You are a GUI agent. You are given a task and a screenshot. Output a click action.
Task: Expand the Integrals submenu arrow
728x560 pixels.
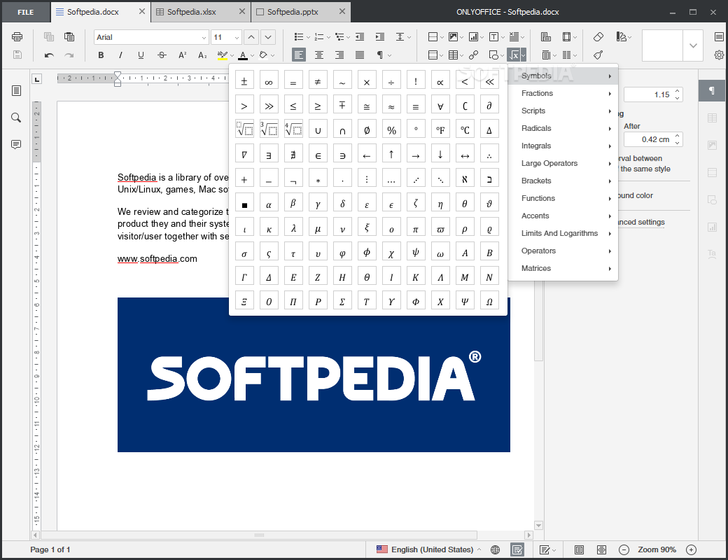pos(610,146)
